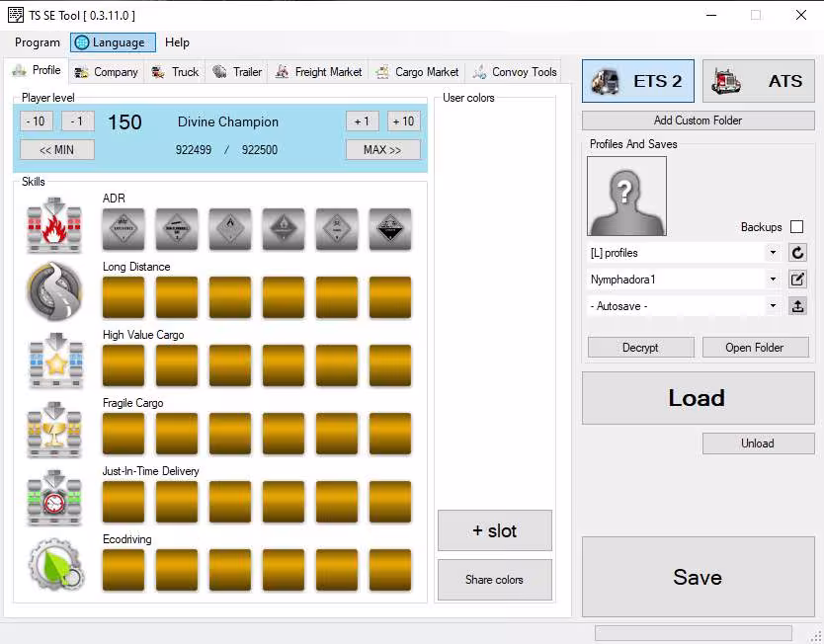
Task: Expand the Autosave save selection dropdown
Action: (x=773, y=306)
